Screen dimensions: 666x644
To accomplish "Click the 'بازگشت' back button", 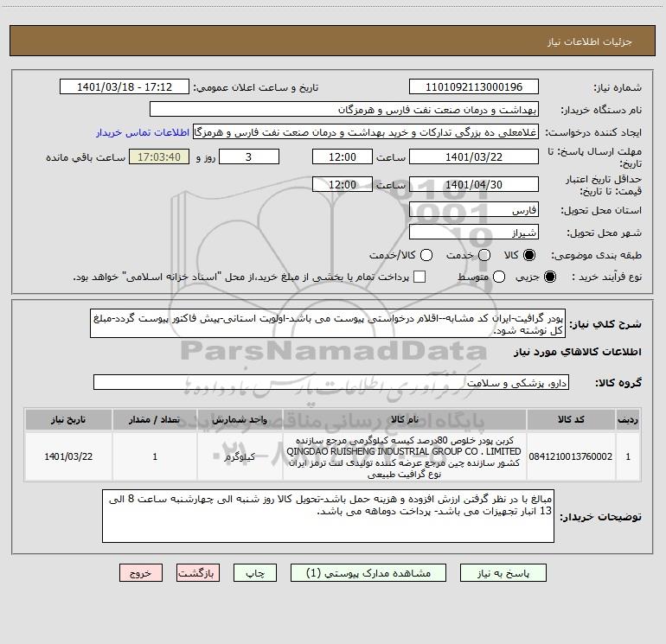I will pos(198,573).
